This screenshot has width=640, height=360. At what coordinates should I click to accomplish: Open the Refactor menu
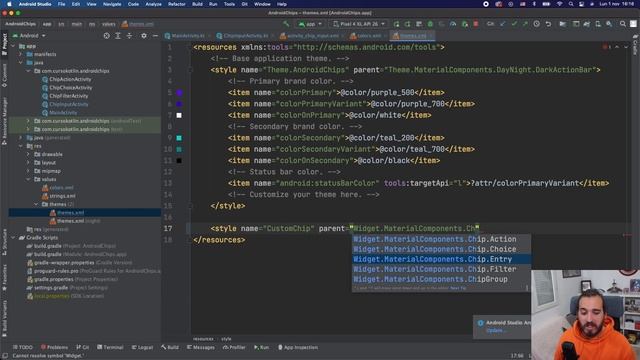[177, 4]
